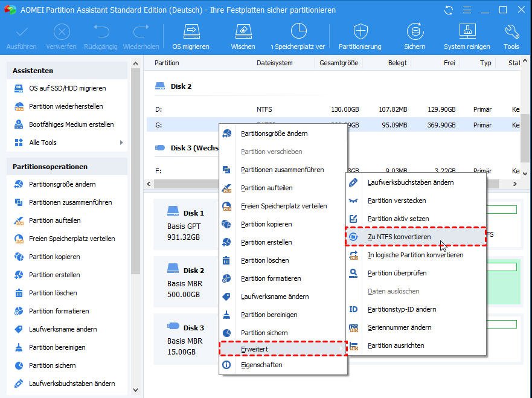The height and width of the screenshot is (398, 532).
Task: Click the Partitionen zusammenführen sidebar icon
Action: point(19,202)
